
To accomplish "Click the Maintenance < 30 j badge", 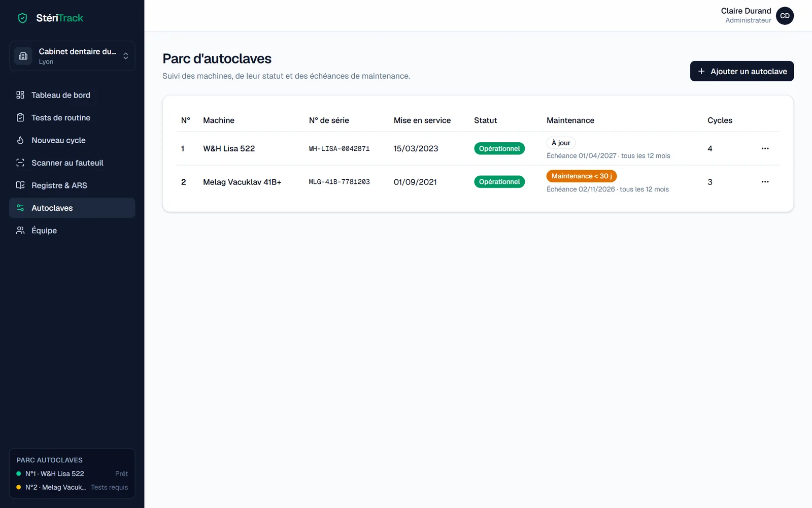I will 582,176.
